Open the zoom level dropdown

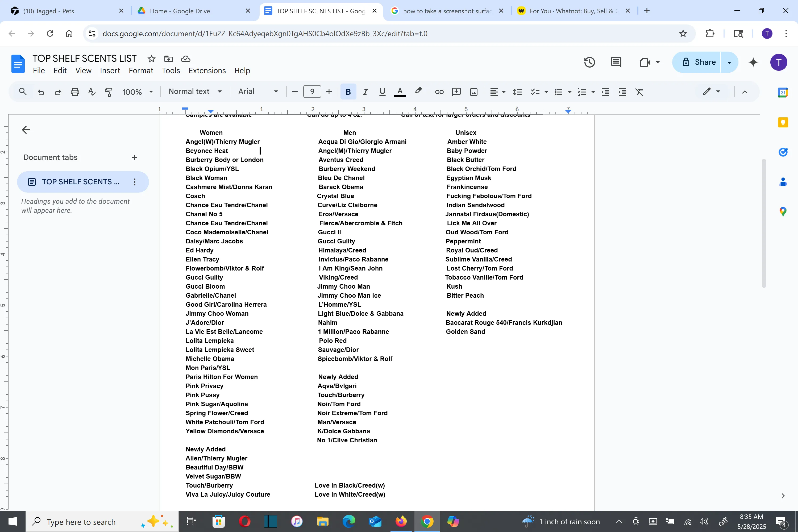pos(138,92)
